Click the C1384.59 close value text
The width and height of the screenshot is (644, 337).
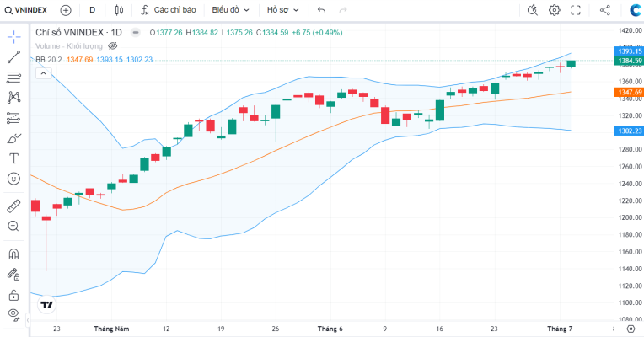pos(272,32)
